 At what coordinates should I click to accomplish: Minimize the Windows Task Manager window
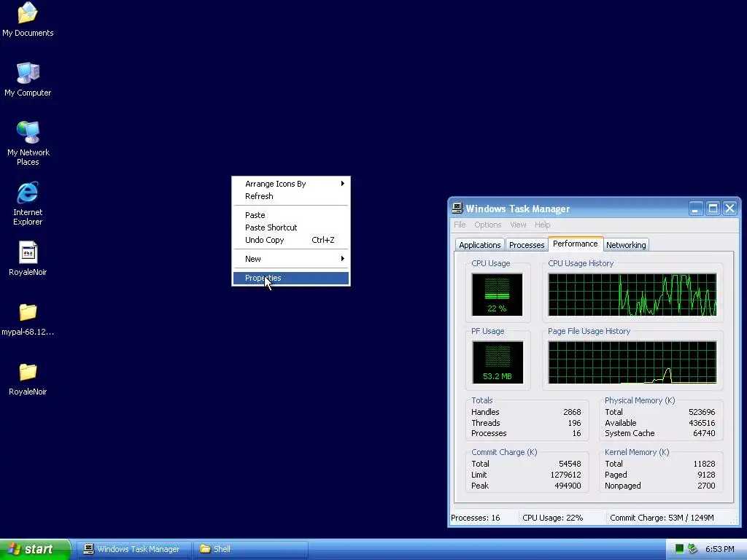pos(695,208)
